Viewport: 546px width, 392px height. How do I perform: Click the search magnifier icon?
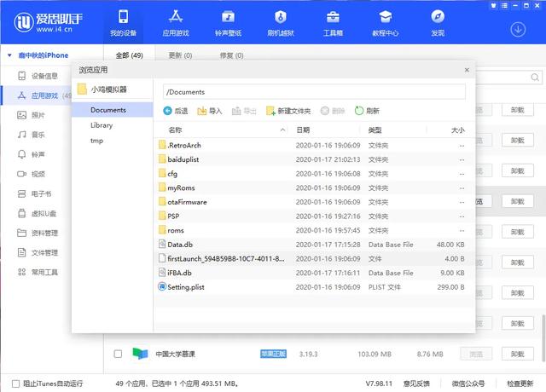535,78
